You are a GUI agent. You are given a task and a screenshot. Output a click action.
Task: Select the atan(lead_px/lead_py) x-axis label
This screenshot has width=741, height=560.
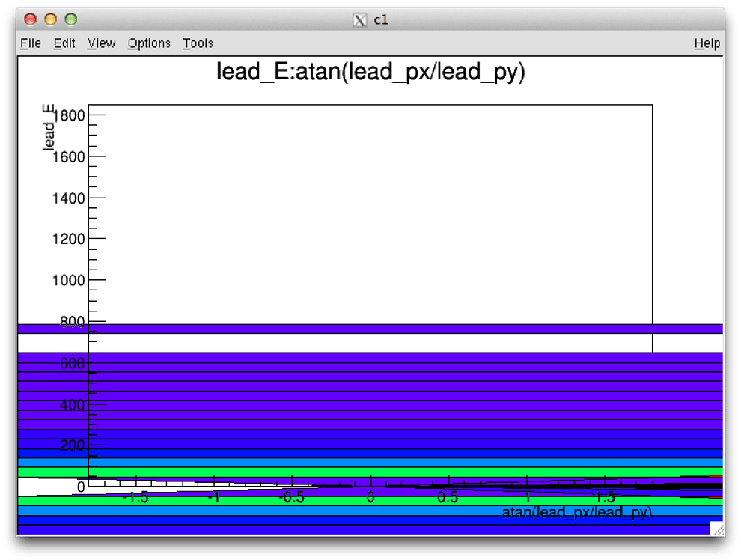(576, 511)
